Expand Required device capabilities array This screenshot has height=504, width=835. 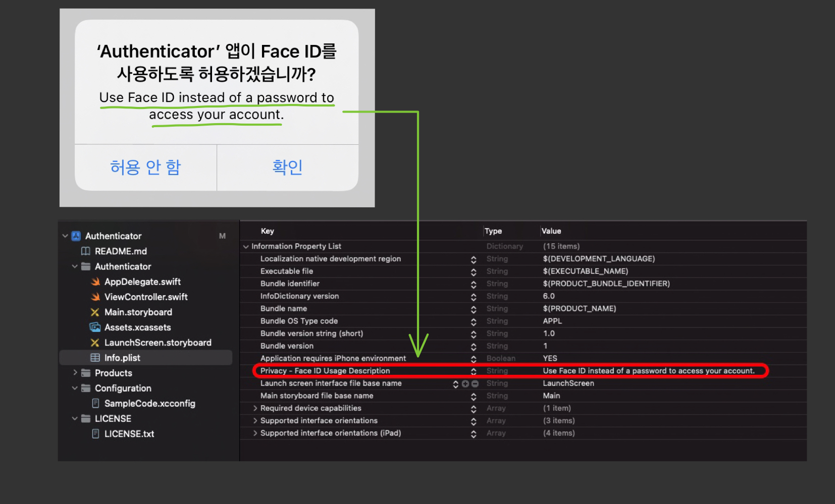click(x=255, y=408)
